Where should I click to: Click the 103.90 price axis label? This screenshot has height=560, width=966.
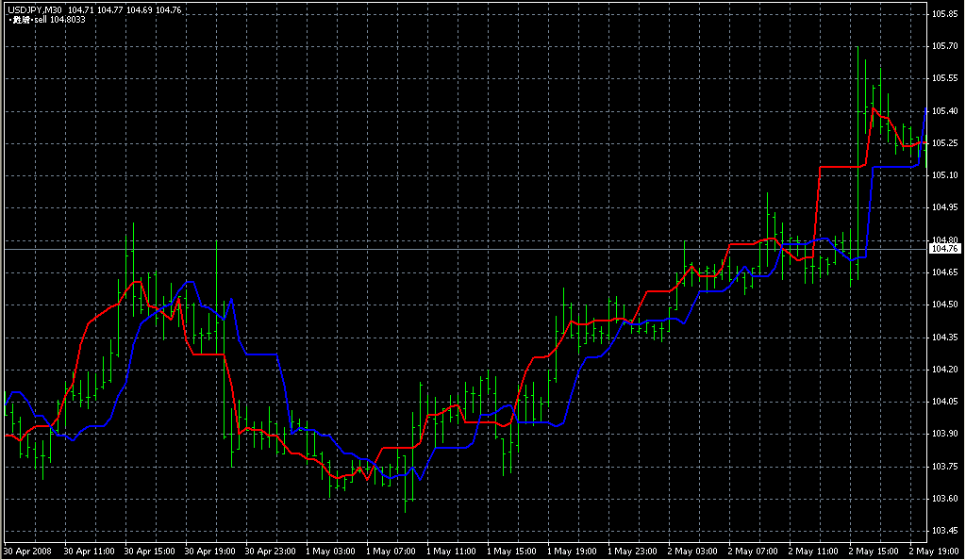click(x=944, y=434)
